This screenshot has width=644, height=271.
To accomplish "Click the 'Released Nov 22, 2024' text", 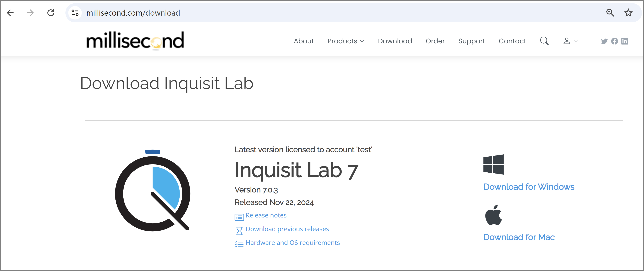I will pos(274,203).
